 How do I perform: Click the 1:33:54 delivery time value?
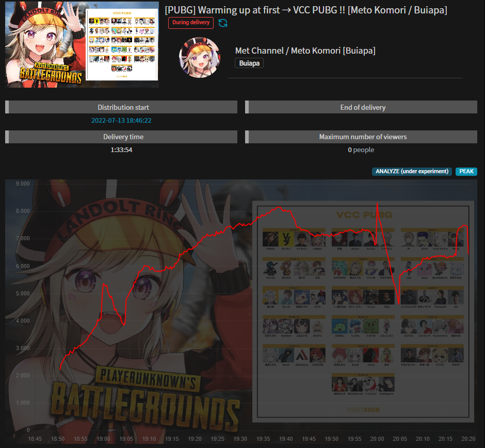[x=121, y=150]
